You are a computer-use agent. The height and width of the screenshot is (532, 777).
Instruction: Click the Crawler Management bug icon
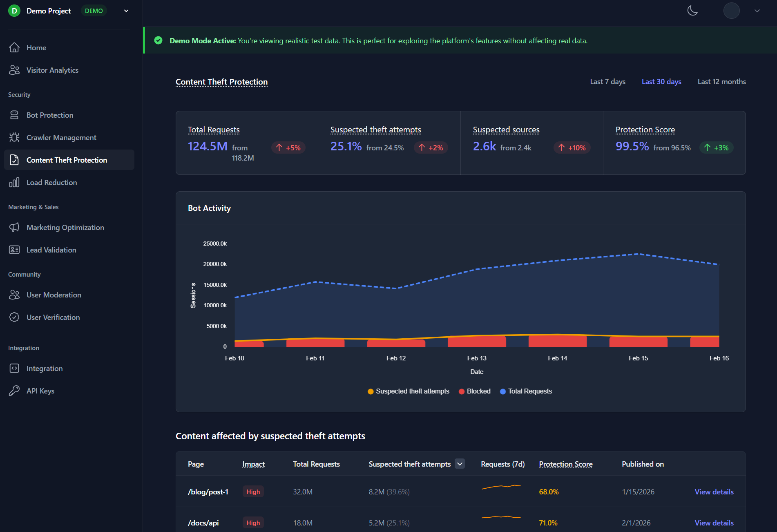click(x=14, y=138)
